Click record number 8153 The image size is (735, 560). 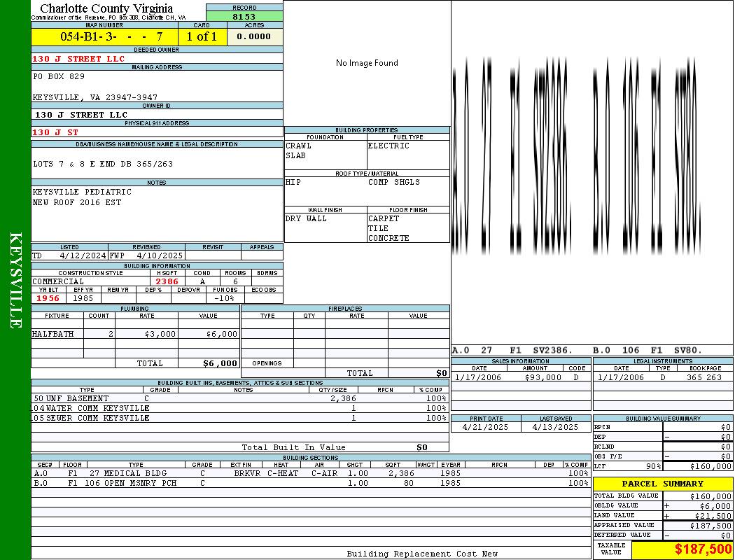pyautogui.click(x=244, y=16)
